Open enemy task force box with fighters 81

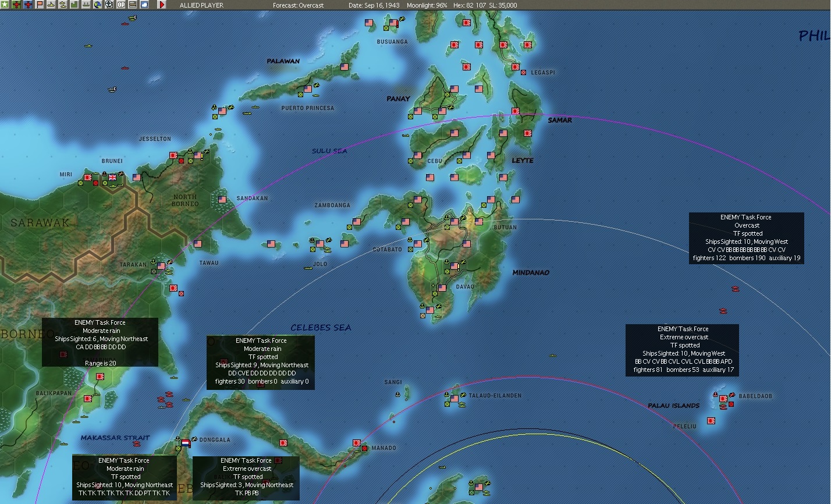(x=682, y=349)
